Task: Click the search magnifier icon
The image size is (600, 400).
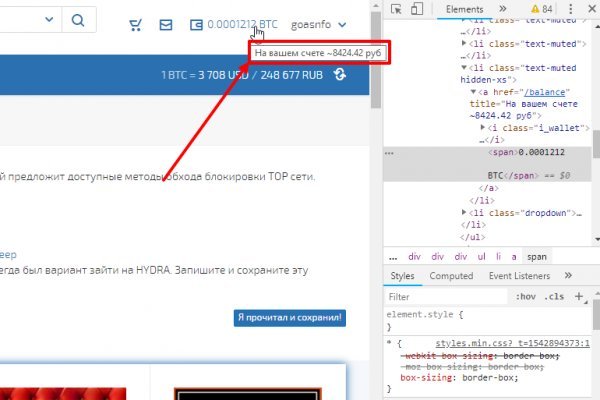Action: (x=77, y=19)
